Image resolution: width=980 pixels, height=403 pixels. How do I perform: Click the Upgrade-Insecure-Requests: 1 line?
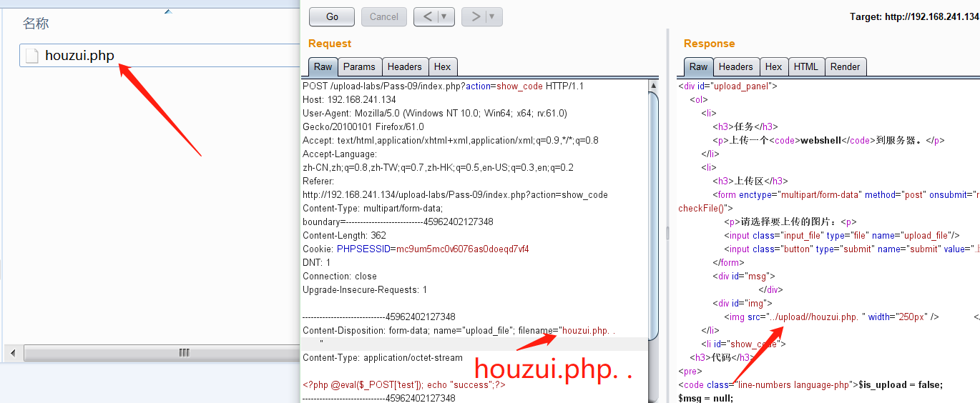pyautogui.click(x=365, y=289)
